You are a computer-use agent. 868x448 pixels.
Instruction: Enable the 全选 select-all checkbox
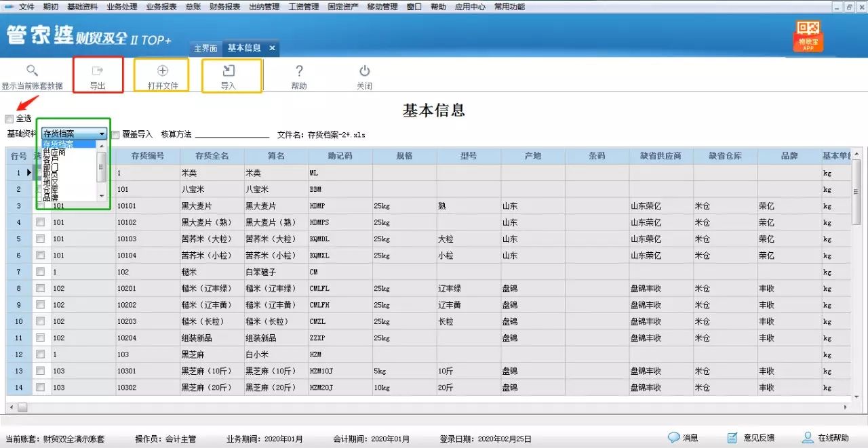[x=9, y=119]
